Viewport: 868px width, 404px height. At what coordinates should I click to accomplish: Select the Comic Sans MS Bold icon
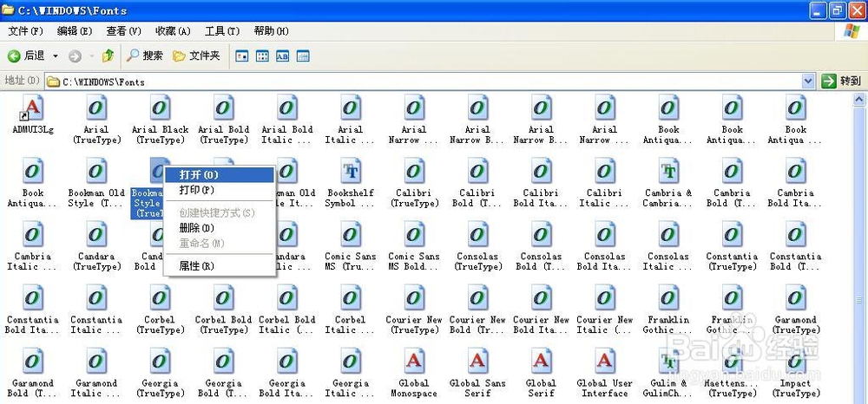tap(414, 235)
